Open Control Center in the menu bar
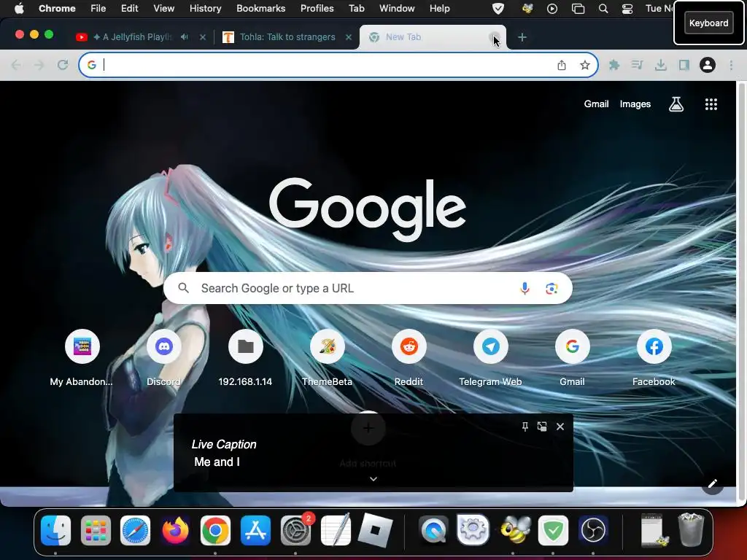Image resolution: width=747 pixels, height=560 pixels. pyautogui.click(x=627, y=8)
